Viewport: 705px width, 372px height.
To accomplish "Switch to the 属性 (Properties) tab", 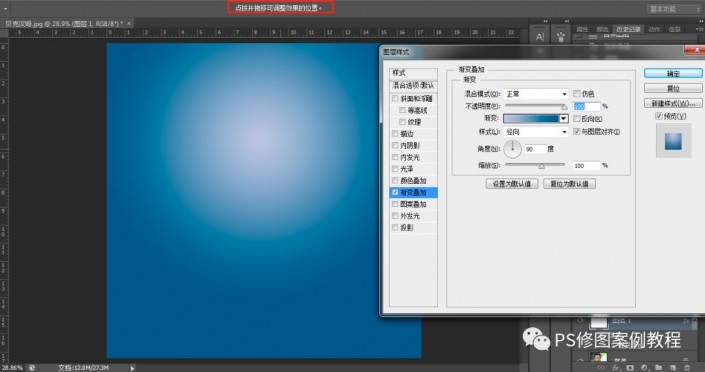I will coord(582,29).
